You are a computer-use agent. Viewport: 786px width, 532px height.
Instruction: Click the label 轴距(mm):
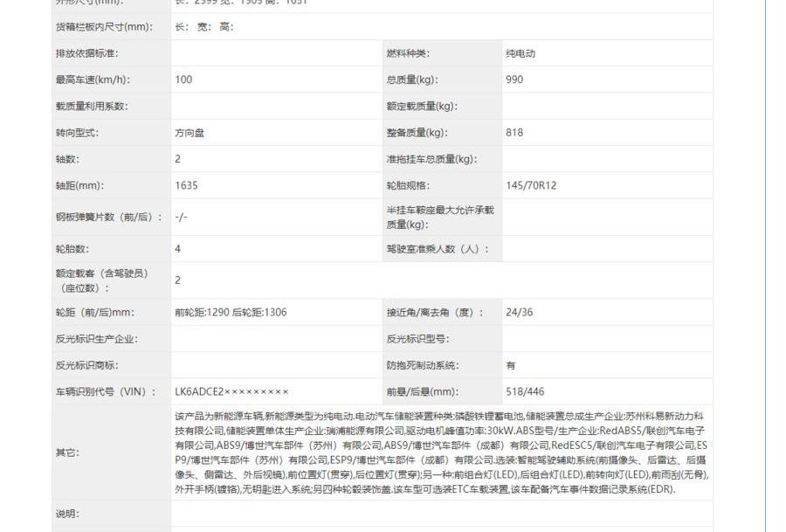click(79, 185)
